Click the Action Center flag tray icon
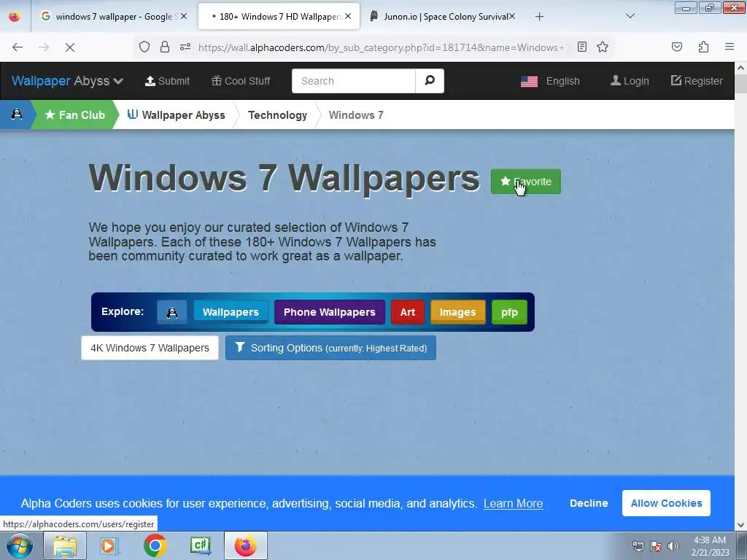The width and height of the screenshot is (747, 560). 656,546
